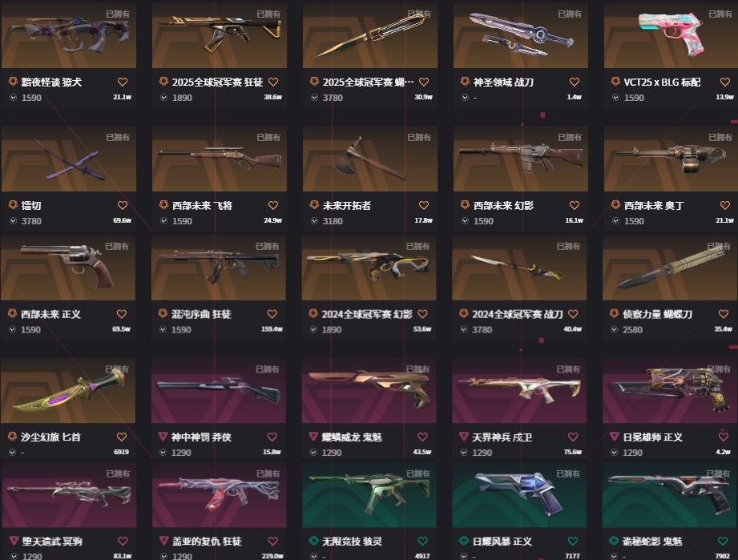Open 西部未来 正义 revolver image
This screenshot has height=560, width=738.
tap(68, 268)
